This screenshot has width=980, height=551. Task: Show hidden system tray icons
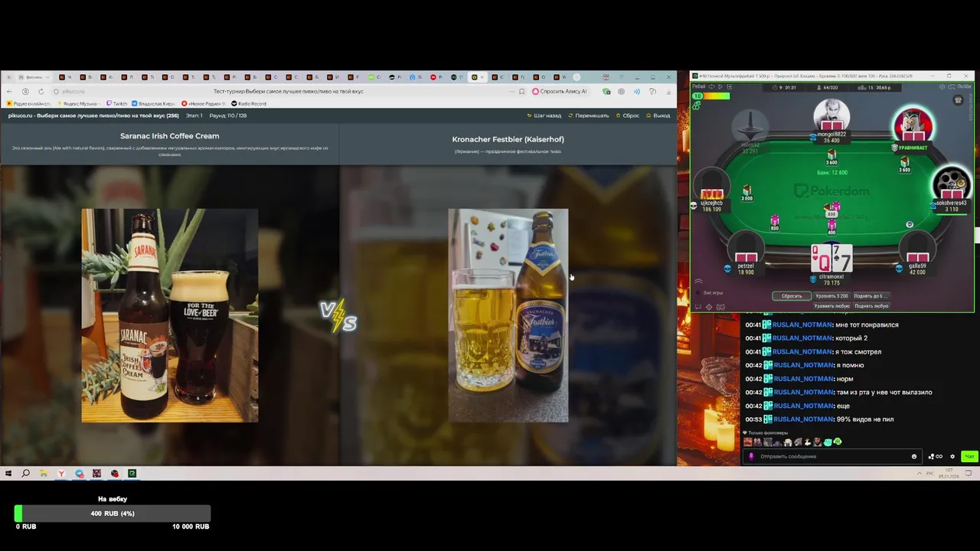click(x=920, y=474)
